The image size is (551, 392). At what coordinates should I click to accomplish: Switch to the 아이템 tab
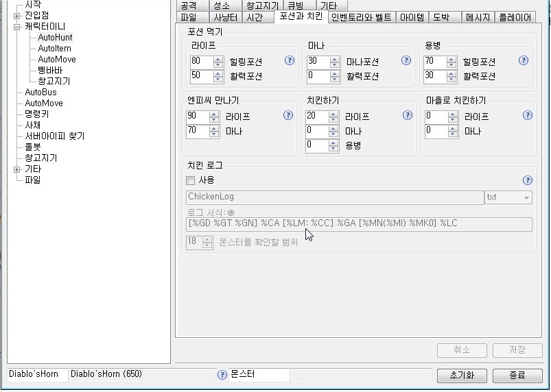click(x=412, y=17)
